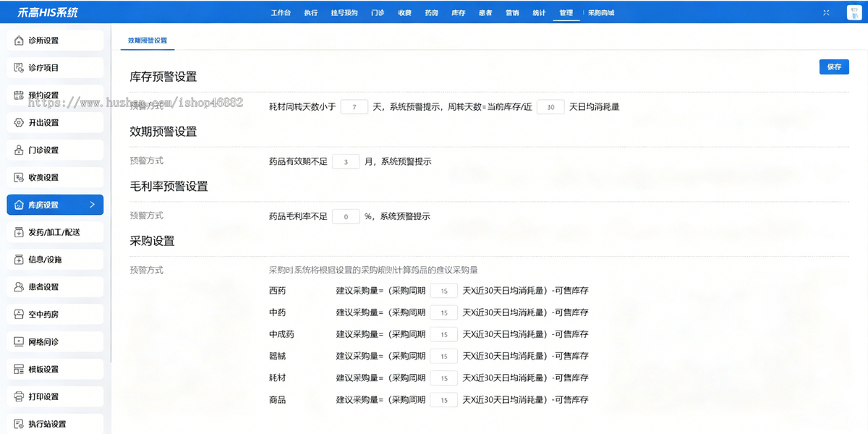Go to the 工作台 menu

tap(281, 13)
